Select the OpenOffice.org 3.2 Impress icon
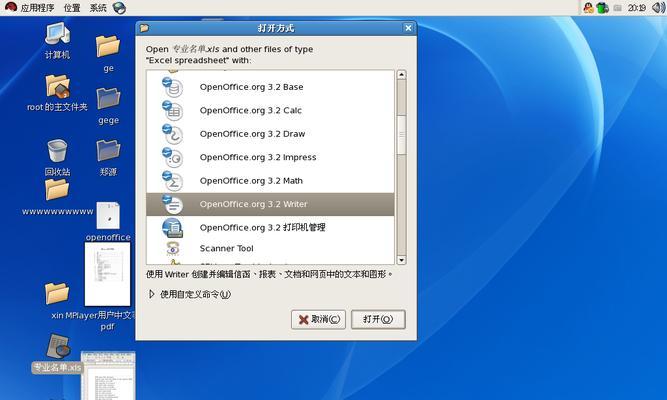 click(x=172, y=157)
